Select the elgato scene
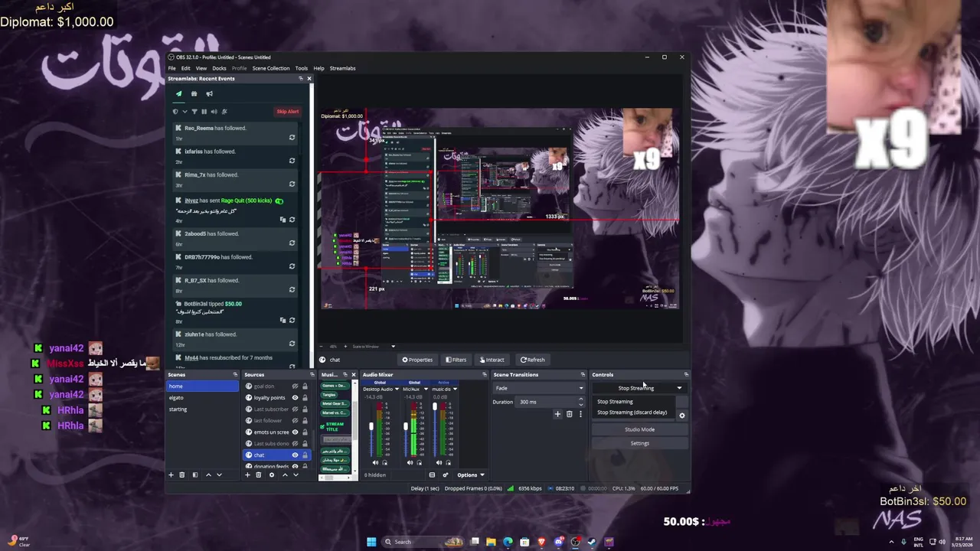 click(x=203, y=398)
